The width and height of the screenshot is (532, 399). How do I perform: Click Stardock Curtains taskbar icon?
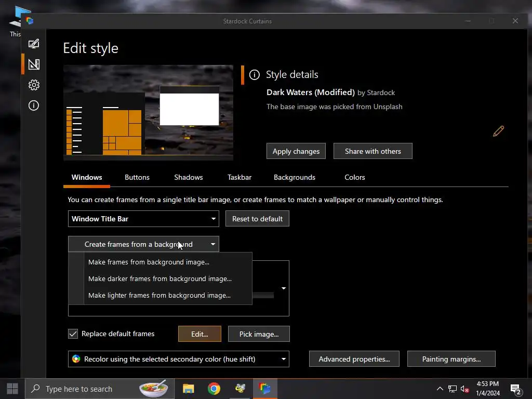point(264,389)
